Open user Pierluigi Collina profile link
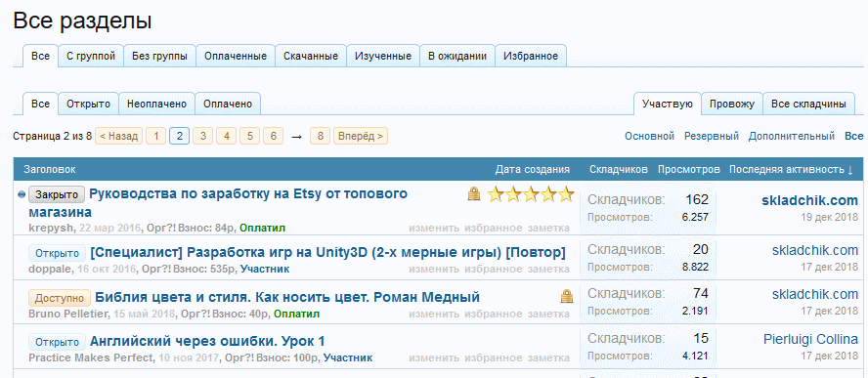Image resolution: width=868 pixels, height=378 pixels. (x=810, y=339)
